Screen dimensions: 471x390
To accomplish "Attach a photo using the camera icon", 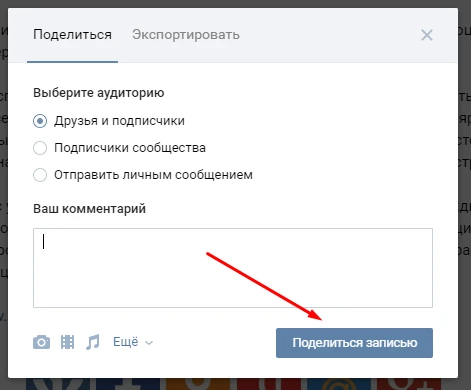I will click(41, 342).
